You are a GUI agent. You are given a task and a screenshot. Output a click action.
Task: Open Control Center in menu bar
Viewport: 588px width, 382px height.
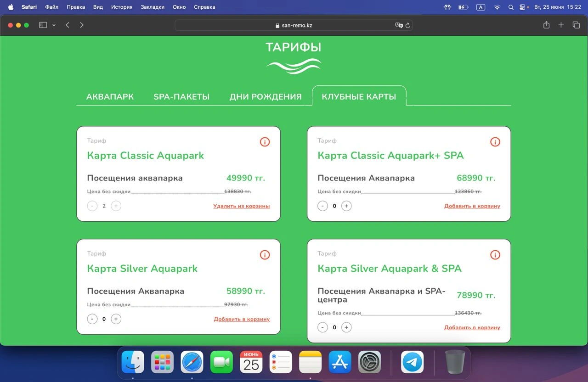[522, 7]
